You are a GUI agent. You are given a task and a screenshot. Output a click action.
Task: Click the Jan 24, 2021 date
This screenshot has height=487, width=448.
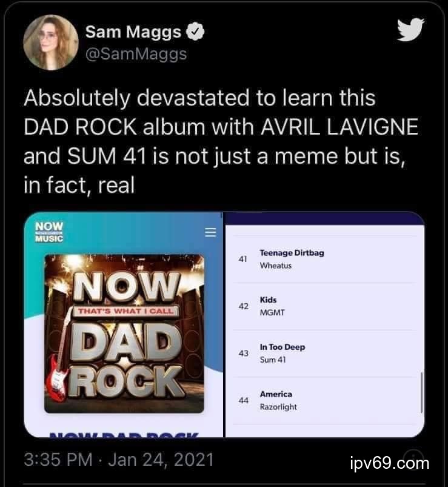161,460
